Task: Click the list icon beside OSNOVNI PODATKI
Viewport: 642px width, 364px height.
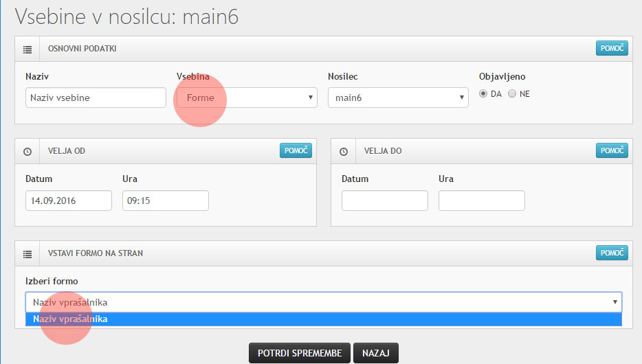Action: [27, 49]
